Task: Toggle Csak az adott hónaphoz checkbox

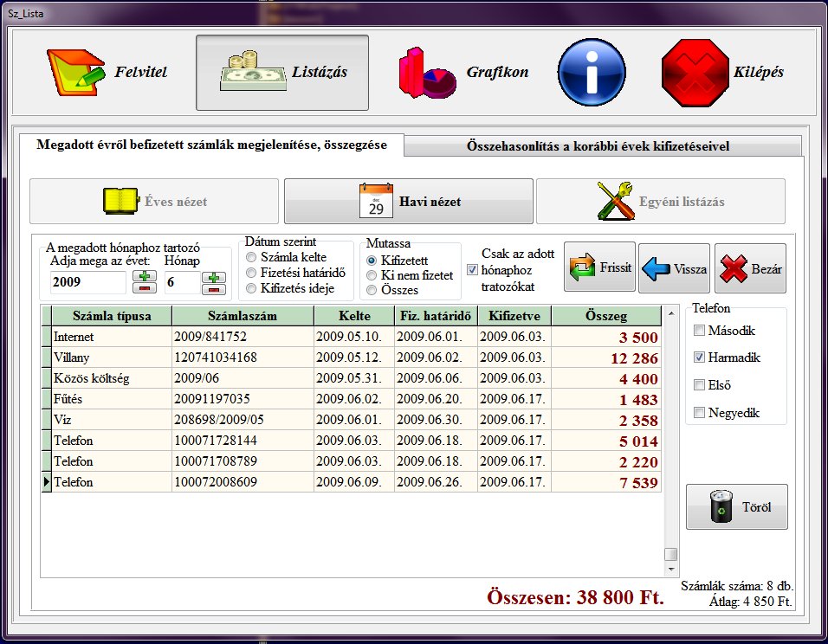Action: pos(472,269)
